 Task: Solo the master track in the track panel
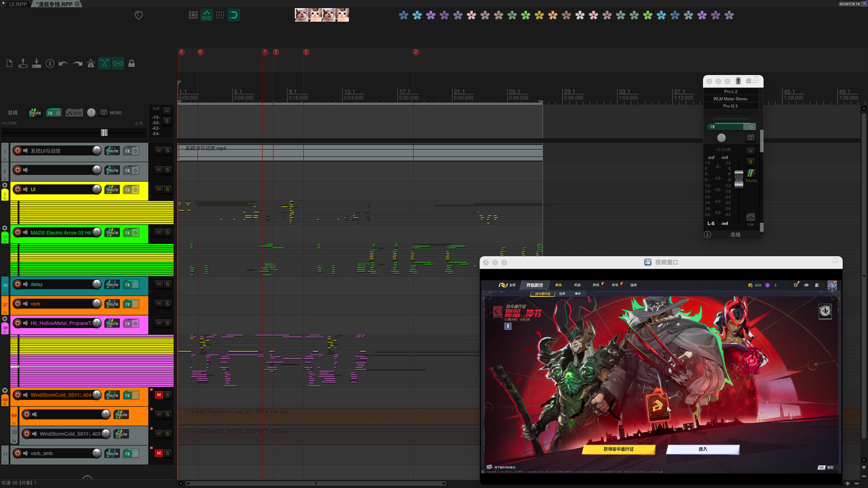(x=167, y=122)
